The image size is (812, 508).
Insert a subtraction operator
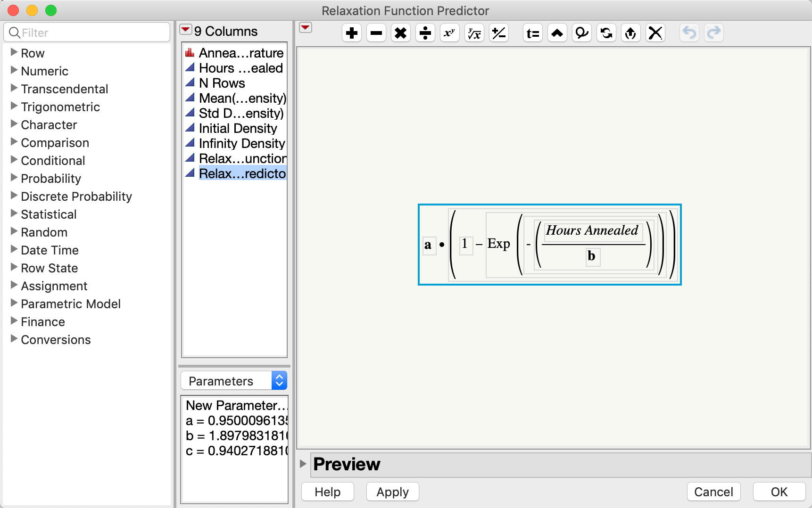[376, 33]
